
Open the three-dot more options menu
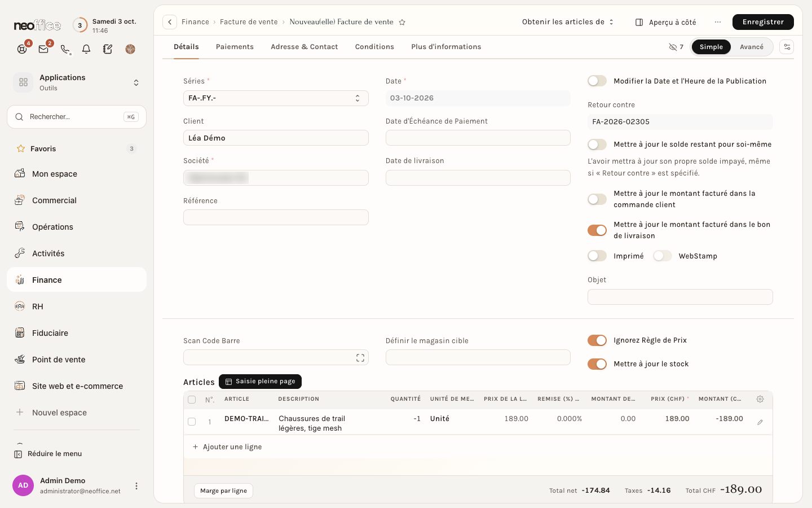click(x=718, y=22)
